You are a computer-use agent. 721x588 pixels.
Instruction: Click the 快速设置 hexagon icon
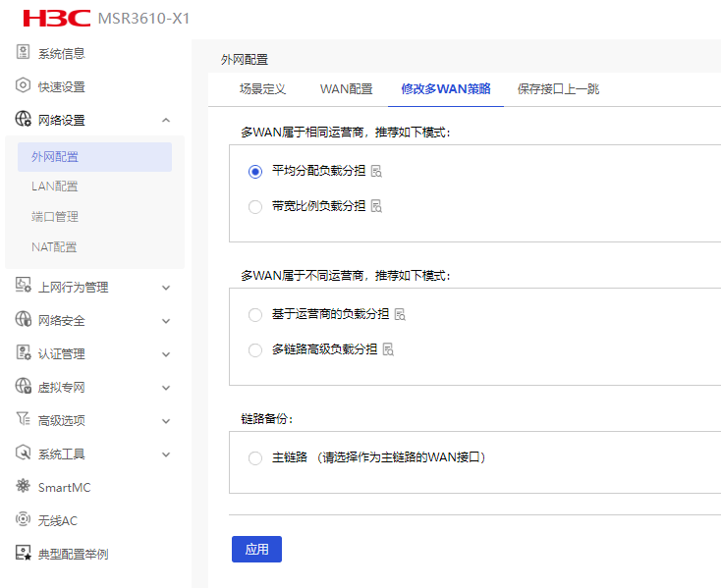click(23, 85)
